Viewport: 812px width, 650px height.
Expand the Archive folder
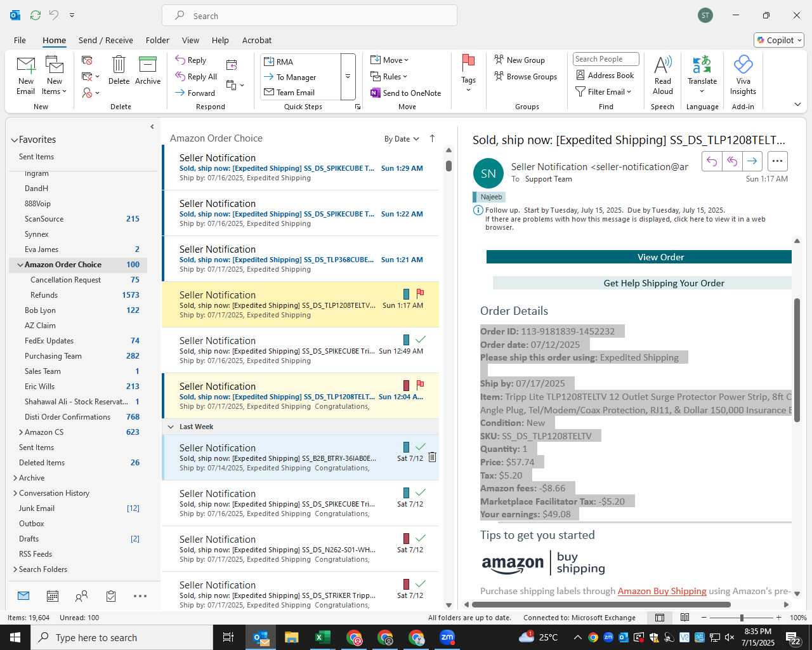[15, 478]
